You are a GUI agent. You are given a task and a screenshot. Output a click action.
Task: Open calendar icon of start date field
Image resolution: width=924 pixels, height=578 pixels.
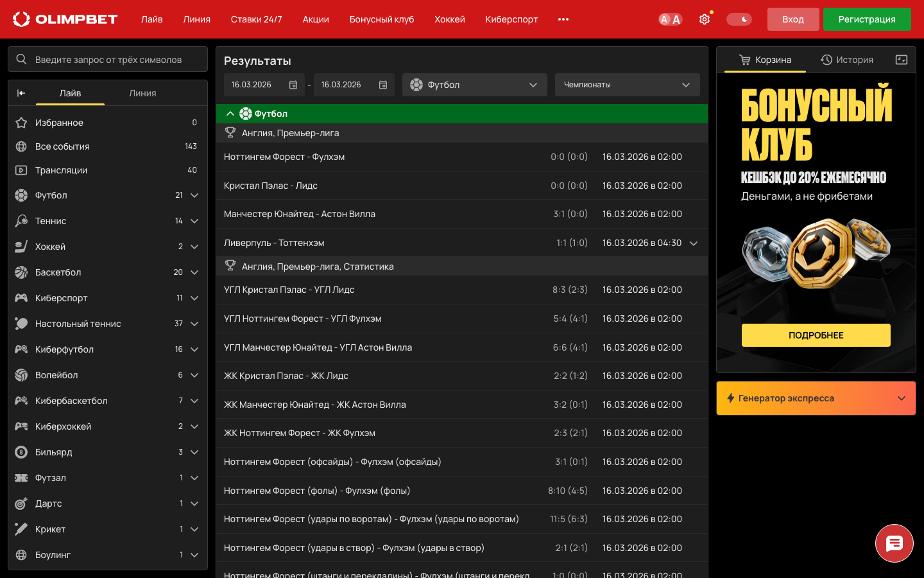click(293, 85)
